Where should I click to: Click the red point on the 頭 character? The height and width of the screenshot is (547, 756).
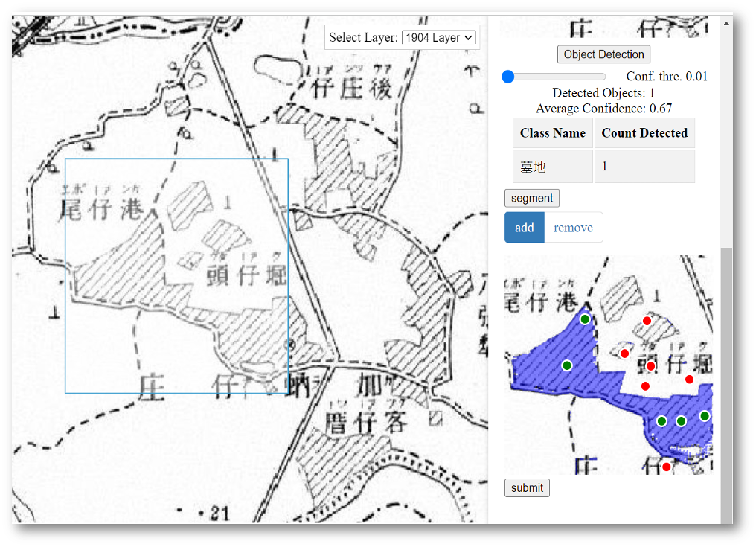coord(650,366)
